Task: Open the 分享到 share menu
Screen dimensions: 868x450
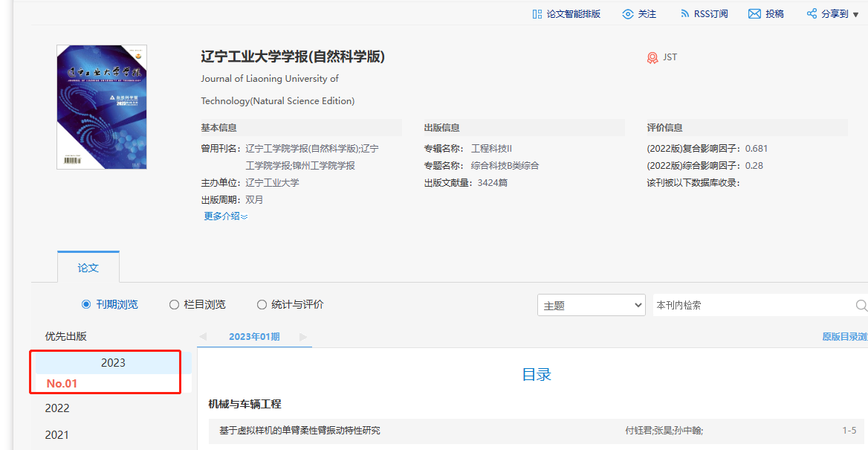Action: pyautogui.click(x=832, y=14)
